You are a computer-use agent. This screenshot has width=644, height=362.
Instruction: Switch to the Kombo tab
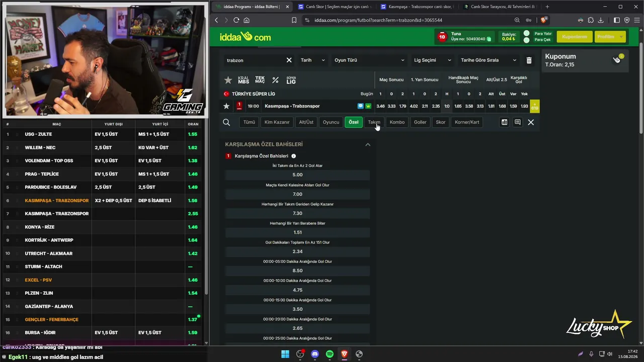[397, 122]
